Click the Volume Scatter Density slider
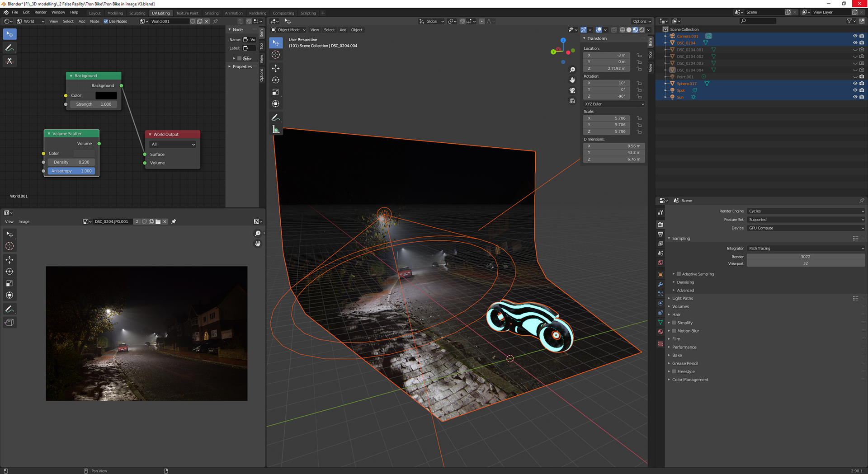This screenshot has height=474, width=868. coord(71,162)
